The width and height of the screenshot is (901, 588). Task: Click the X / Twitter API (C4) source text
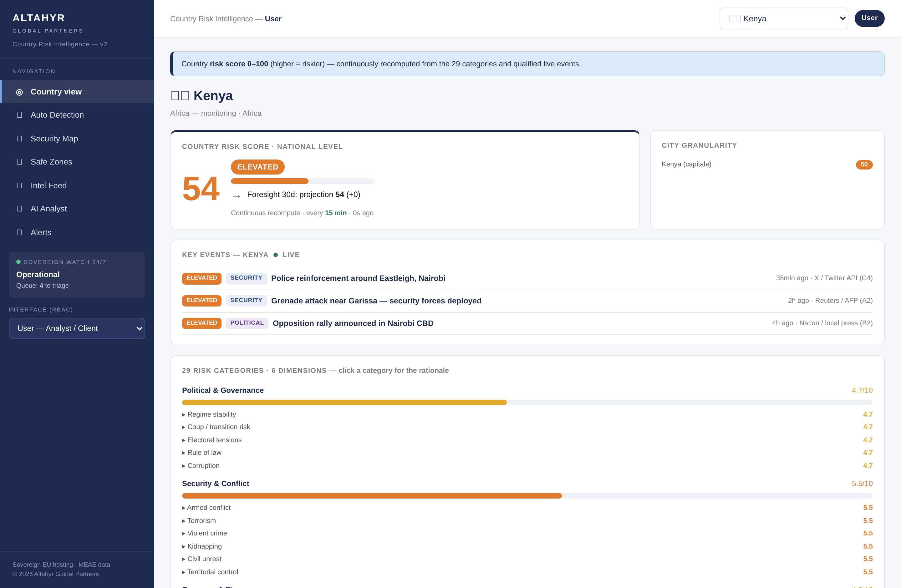click(x=843, y=278)
